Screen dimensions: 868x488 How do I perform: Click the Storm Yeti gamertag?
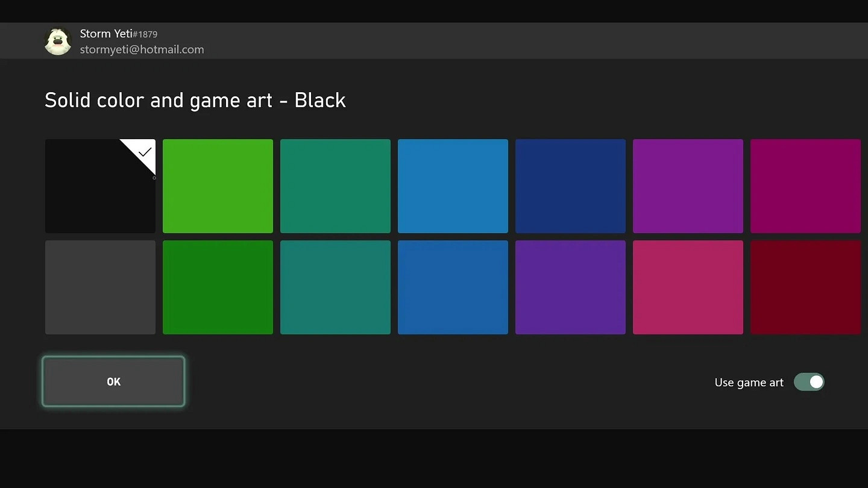tap(105, 34)
